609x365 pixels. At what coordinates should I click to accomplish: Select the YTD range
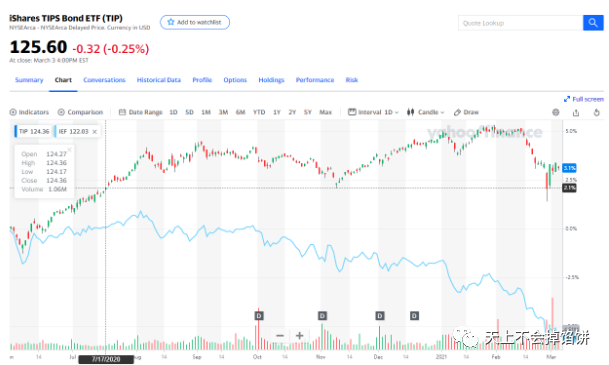259,112
